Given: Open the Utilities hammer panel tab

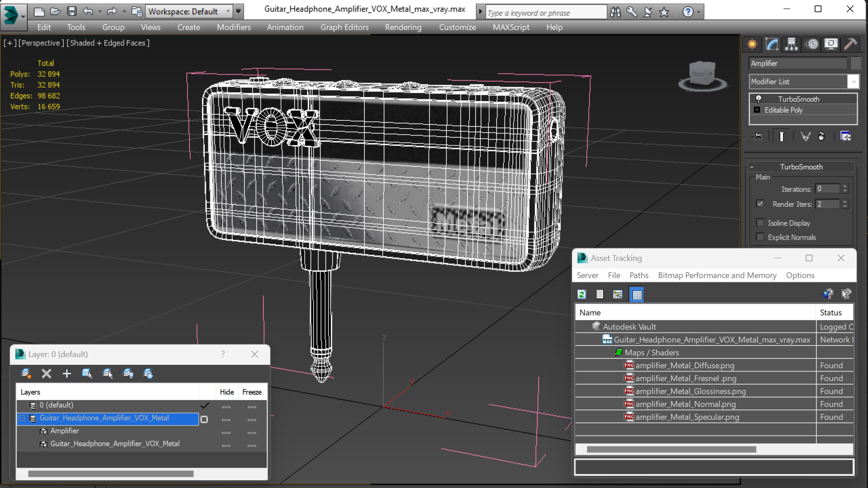Looking at the screenshot, I should click(x=850, y=44).
